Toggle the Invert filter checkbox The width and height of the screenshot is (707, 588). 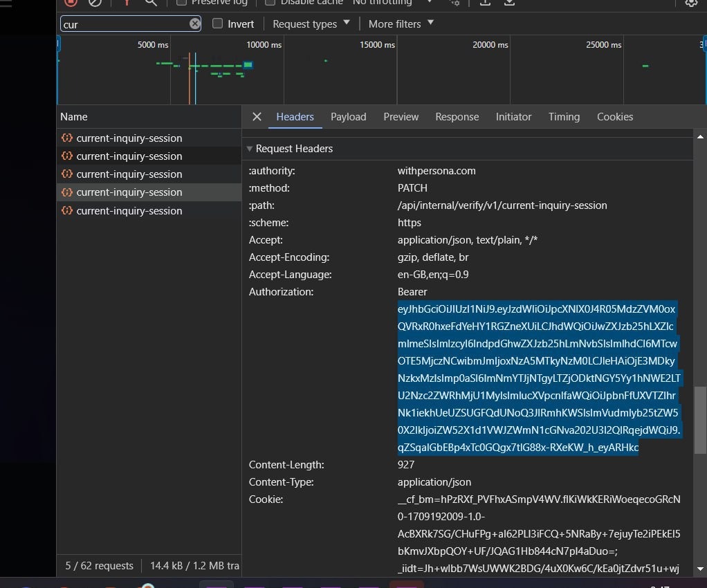click(218, 24)
